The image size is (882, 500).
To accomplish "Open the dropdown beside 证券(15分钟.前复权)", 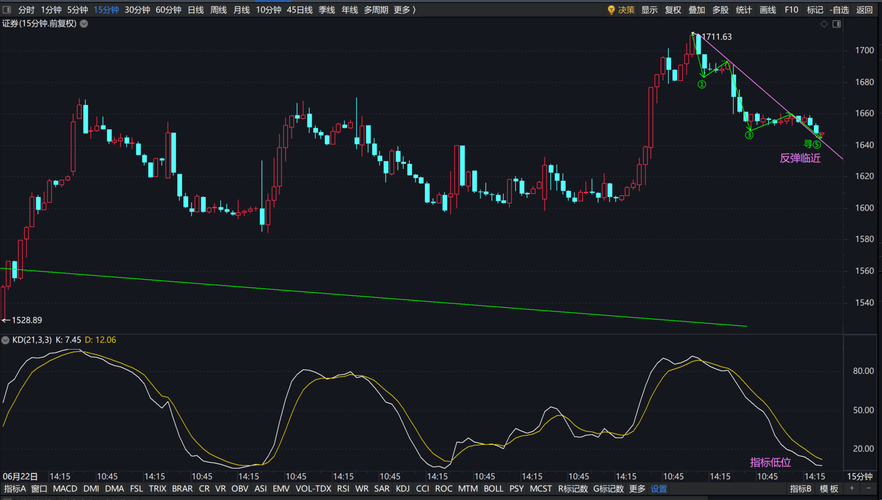I will (84, 24).
